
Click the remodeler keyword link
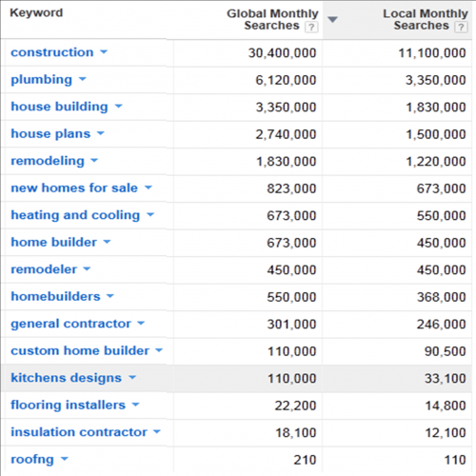pos(44,269)
